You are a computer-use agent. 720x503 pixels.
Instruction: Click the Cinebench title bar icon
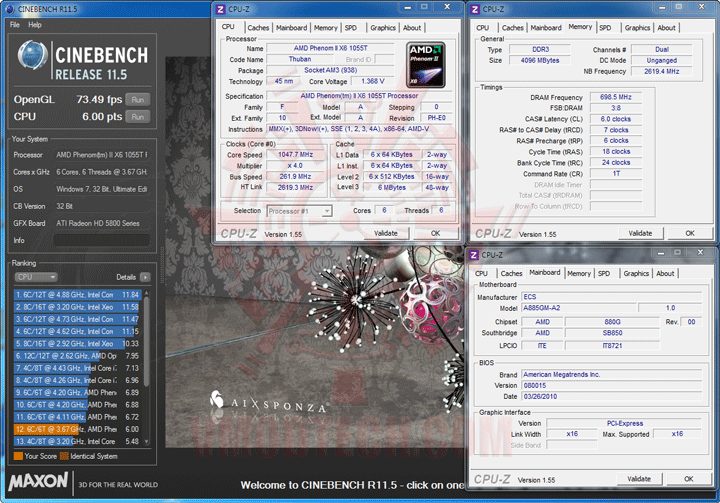[x=10, y=9]
